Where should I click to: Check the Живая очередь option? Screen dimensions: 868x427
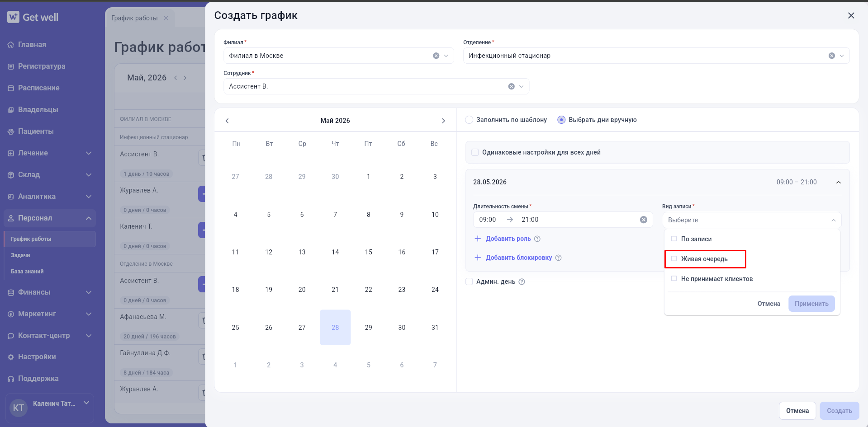point(674,258)
